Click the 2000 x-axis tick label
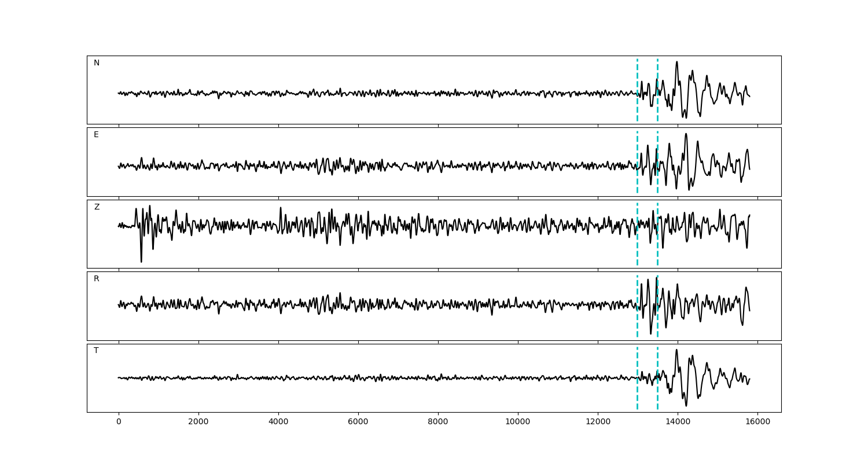868x463 pixels. tap(198, 422)
